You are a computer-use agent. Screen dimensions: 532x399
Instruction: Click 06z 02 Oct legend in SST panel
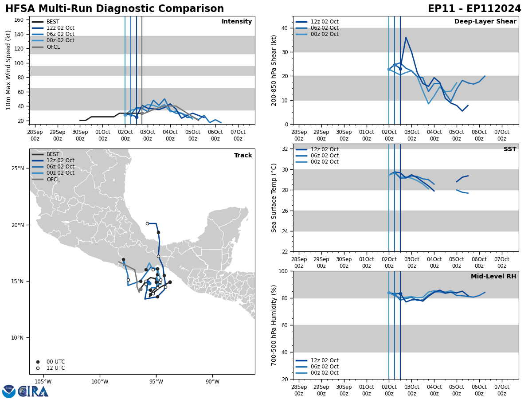coord(317,156)
